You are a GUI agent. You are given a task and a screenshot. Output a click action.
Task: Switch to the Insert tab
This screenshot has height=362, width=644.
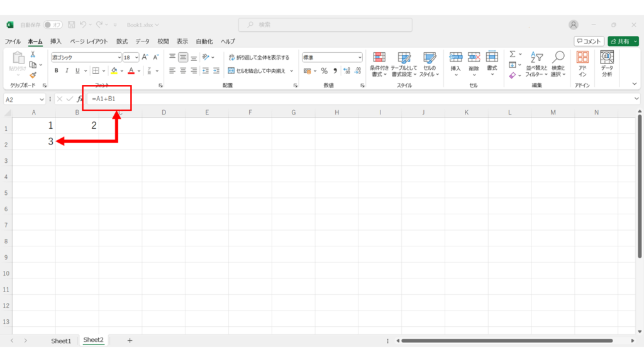point(55,41)
